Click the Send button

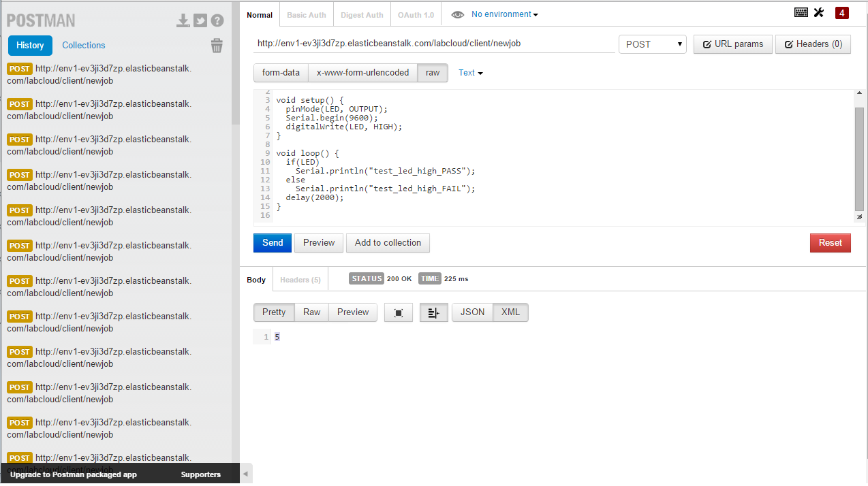273,243
